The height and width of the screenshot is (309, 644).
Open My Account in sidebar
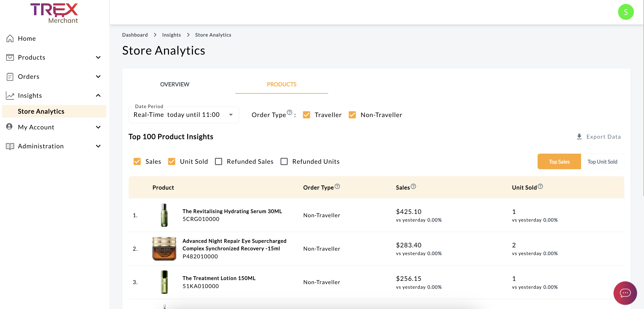click(x=36, y=127)
